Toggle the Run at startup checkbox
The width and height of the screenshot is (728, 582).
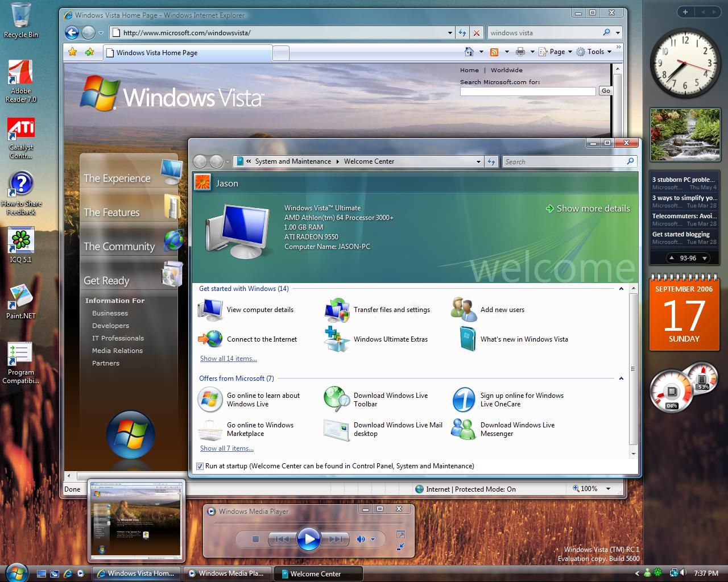[200, 466]
